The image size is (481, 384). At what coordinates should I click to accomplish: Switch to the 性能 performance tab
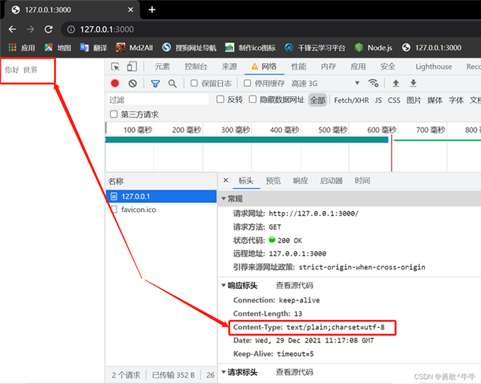click(x=299, y=67)
